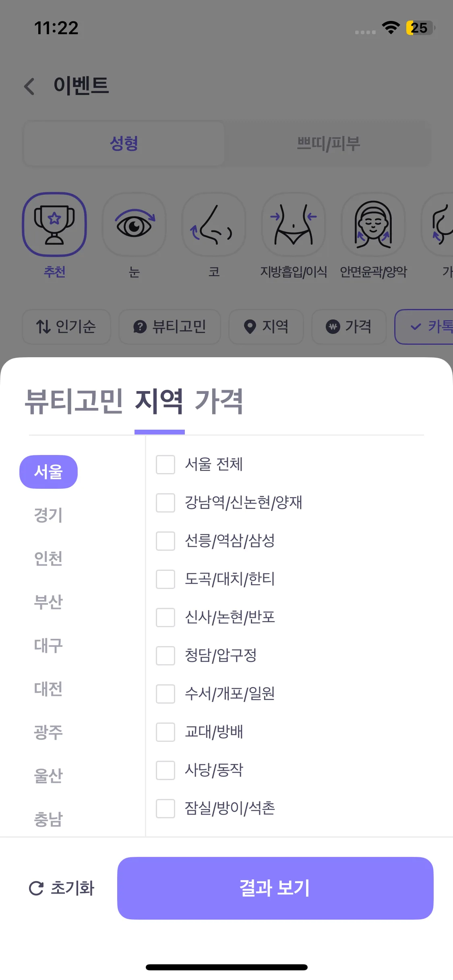The image size is (453, 980).
Task: Check the 서울 전체 checkbox
Action: [x=165, y=465]
